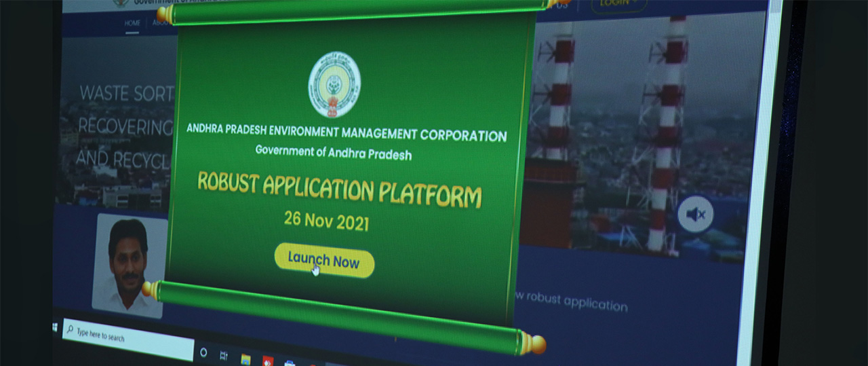Click the yellow Launch Now button
The width and height of the screenshot is (868, 366).
(x=324, y=260)
